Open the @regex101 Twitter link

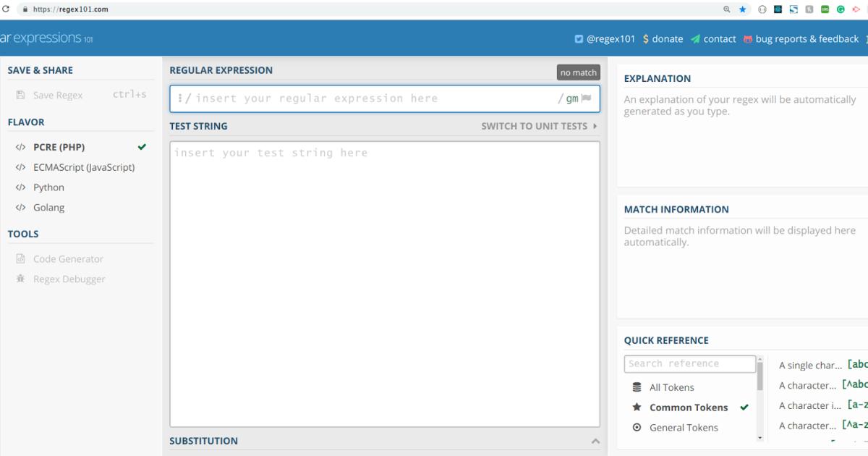[610, 39]
